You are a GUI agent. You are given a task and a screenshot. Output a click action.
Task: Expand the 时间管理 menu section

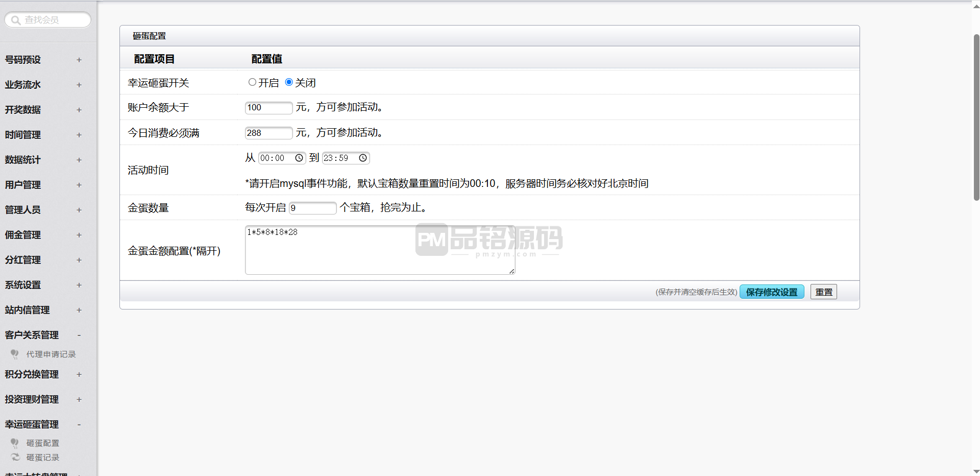pos(79,135)
